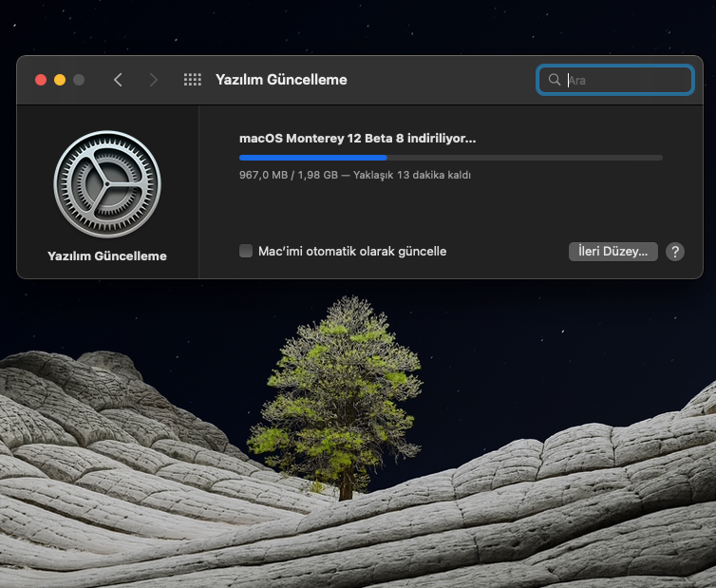
Task: Go back with the left chevron
Action: (x=118, y=80)
